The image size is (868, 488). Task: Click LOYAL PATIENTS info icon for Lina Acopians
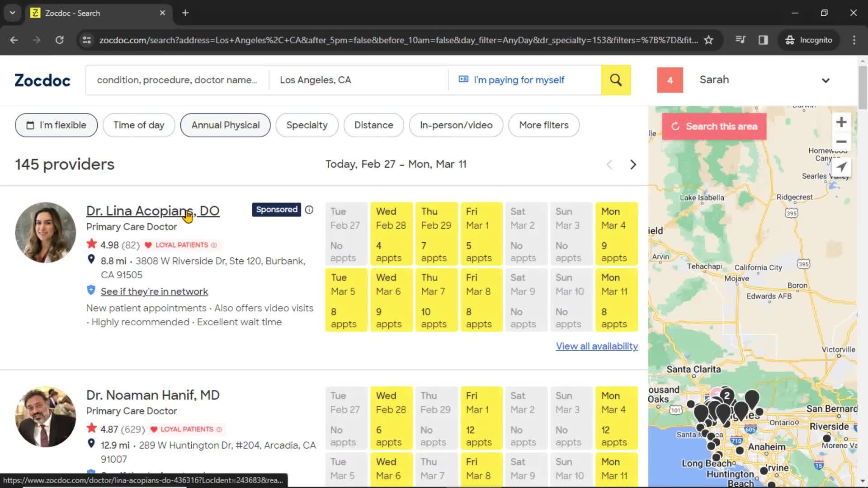(214, 245)
